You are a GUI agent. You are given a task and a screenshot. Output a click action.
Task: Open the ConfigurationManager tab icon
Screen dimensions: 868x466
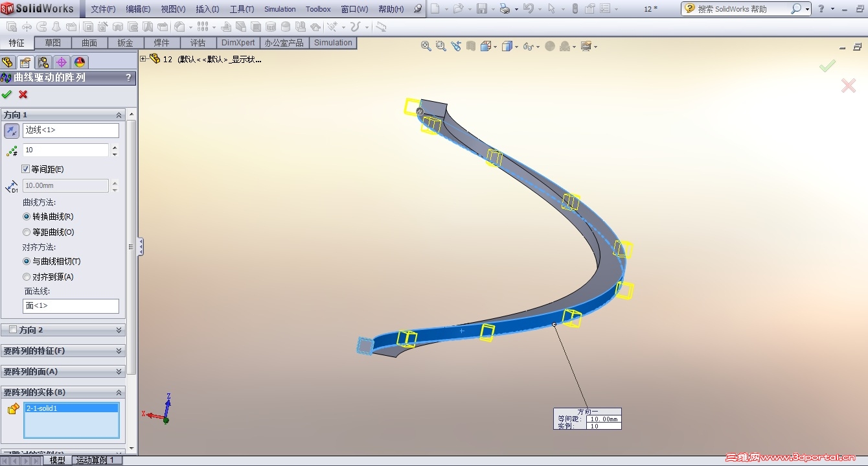click(43, 62)
